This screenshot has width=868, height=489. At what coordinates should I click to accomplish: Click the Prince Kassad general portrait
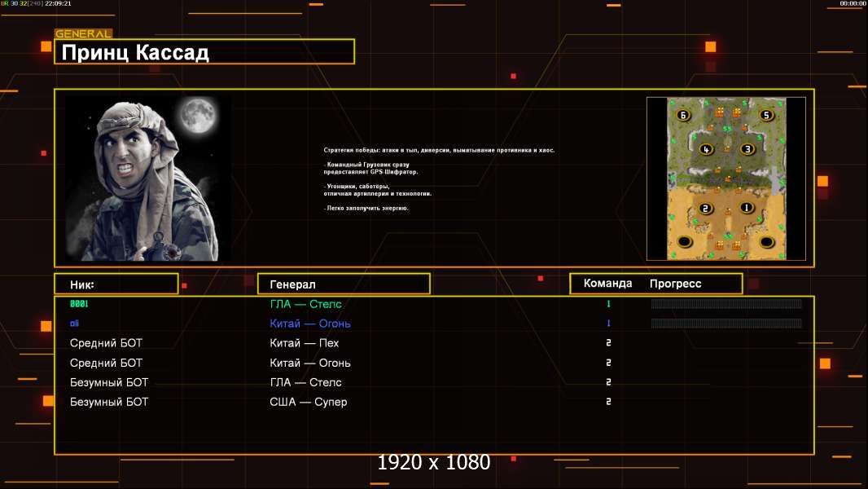coord(148,178)
